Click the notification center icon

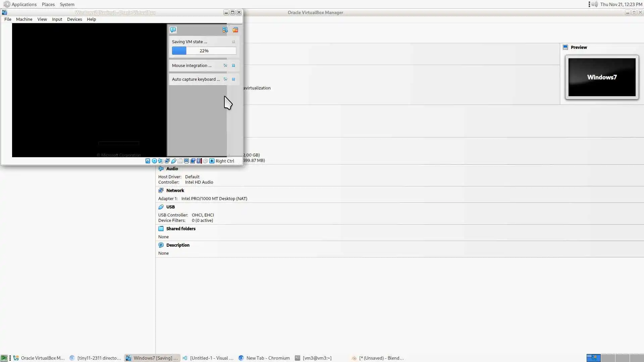[x=173, y=30]
